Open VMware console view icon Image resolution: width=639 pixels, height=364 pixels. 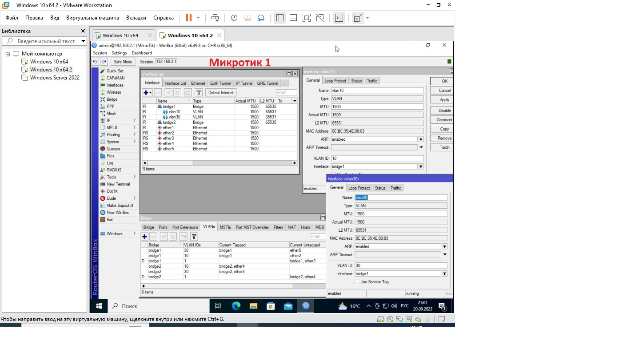339,18
